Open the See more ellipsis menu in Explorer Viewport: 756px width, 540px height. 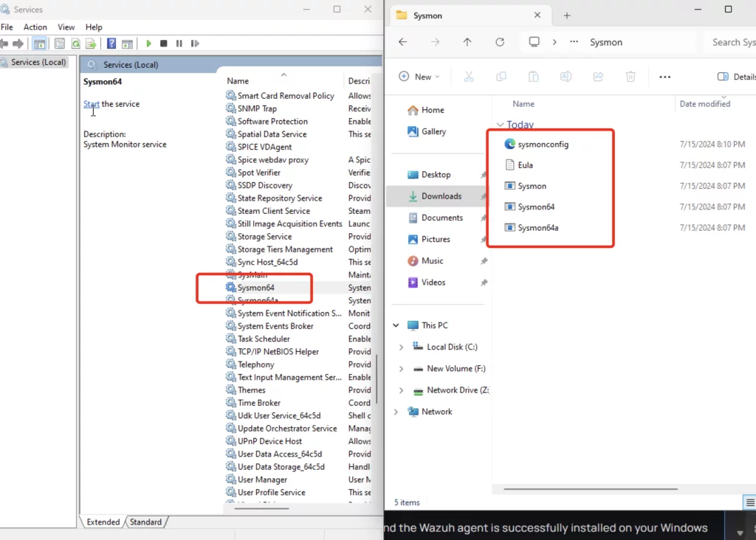664,77
